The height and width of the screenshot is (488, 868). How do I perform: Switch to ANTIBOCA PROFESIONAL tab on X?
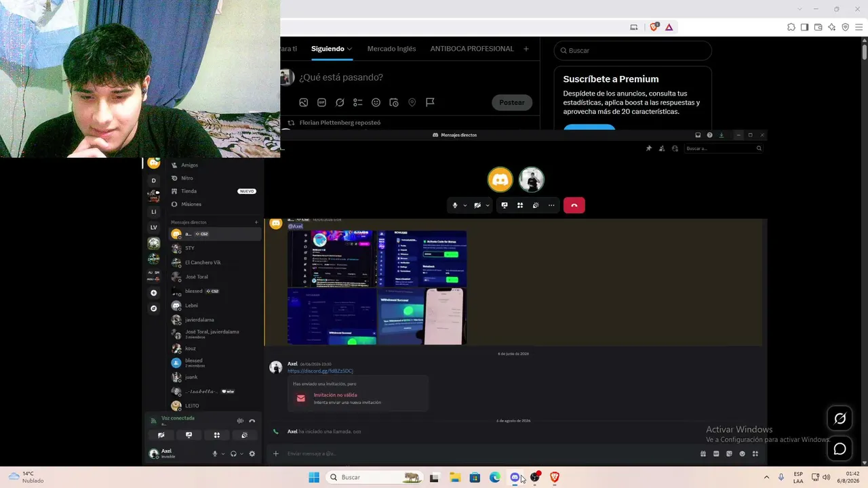pos(472,49)
